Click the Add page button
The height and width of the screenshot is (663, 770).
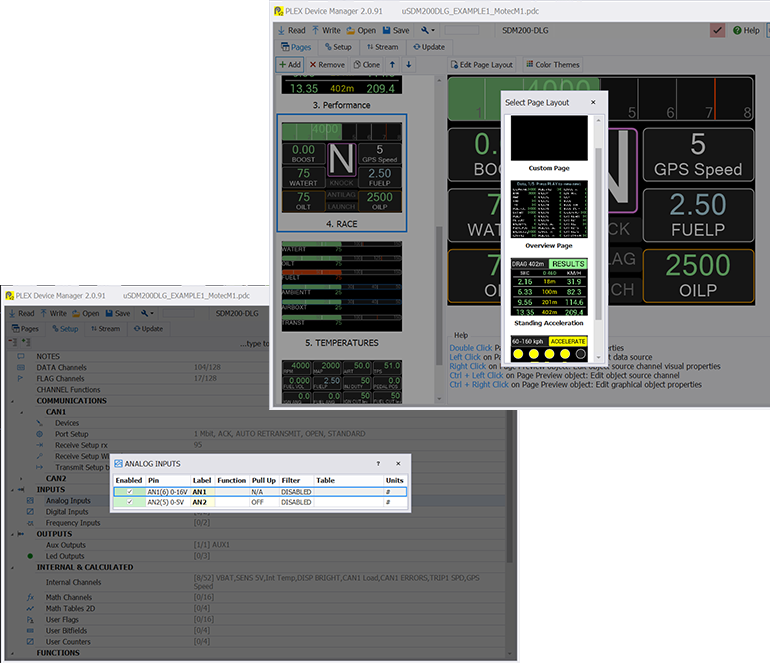coord(290,64)
